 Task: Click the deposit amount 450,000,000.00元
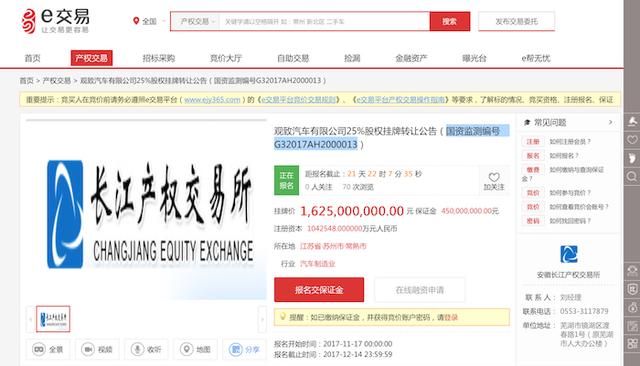[x=470, y=211]
